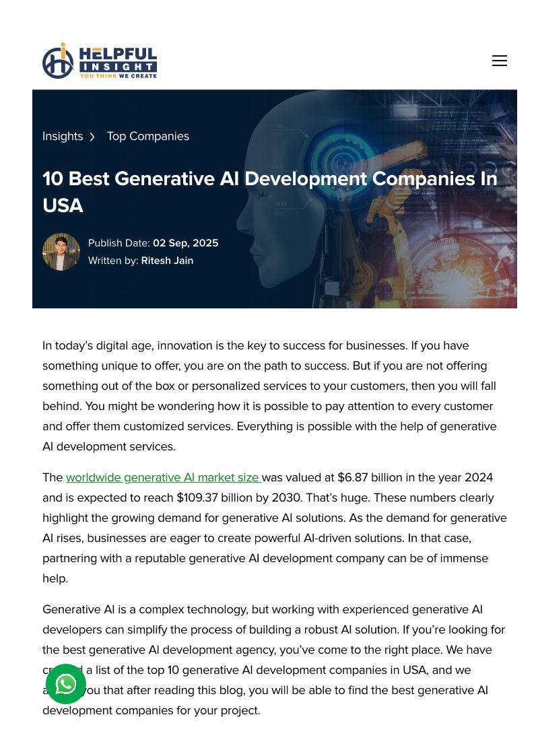The height and width of the screenshot is (756, 534).
Task: Click the "You Think We Create" tagline
Action: click(118, 75)
